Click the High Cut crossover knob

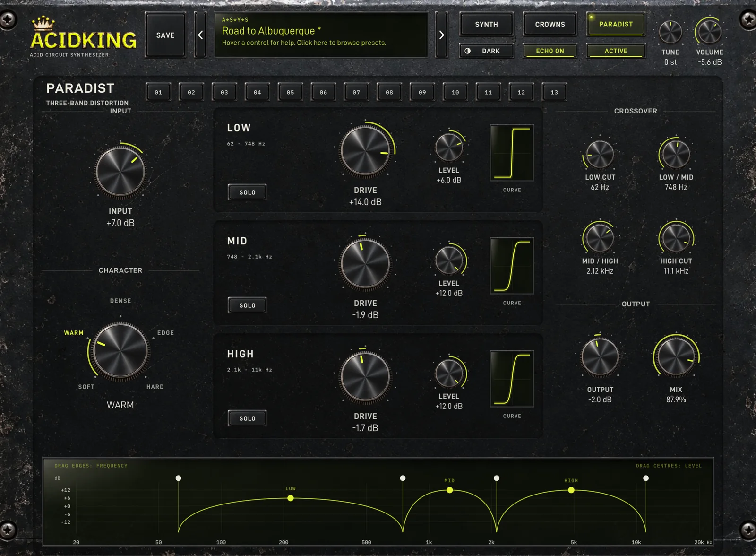coord(676,238)
